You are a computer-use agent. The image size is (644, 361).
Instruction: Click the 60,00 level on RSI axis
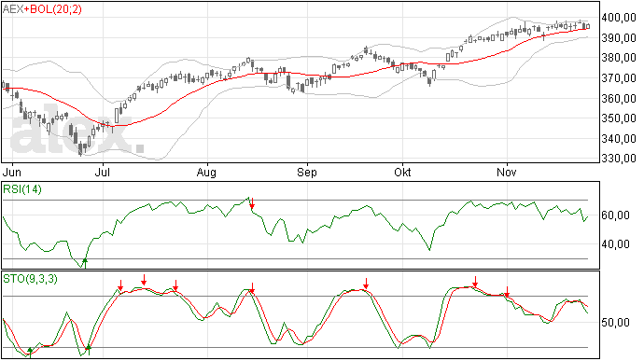[x=615, y=215]
